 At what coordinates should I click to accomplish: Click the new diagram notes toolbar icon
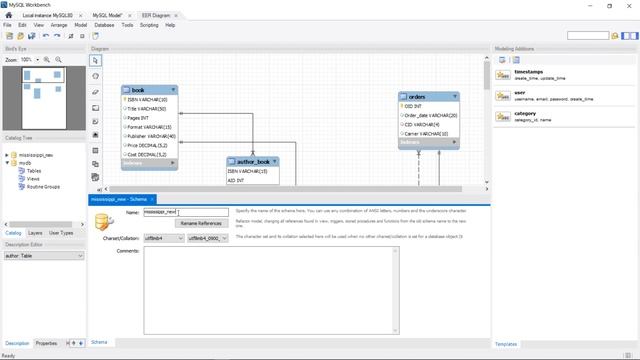click(x=96, y=36)
